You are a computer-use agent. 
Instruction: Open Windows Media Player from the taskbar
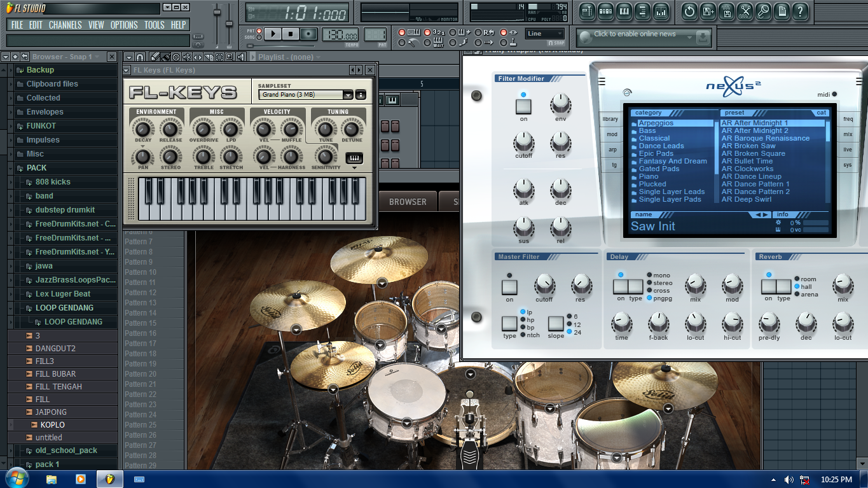tap(81, 479)
